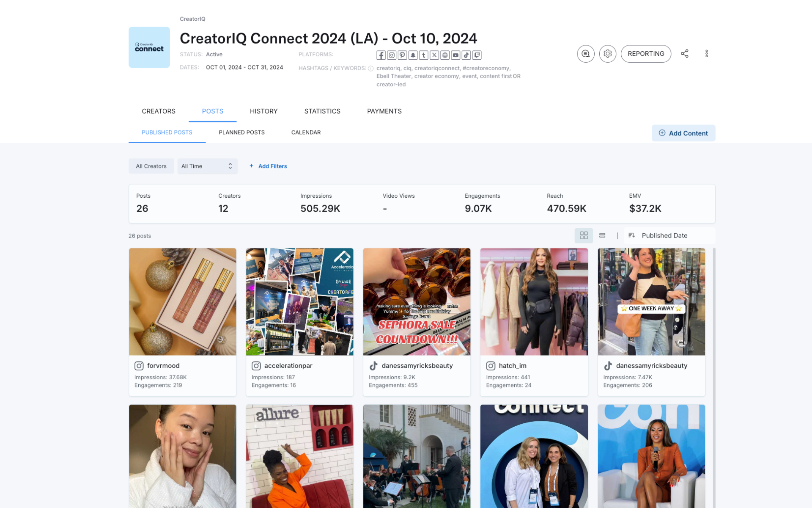
Task: Click the Pinterest platform icon
Action: click(x=402, y=55)
